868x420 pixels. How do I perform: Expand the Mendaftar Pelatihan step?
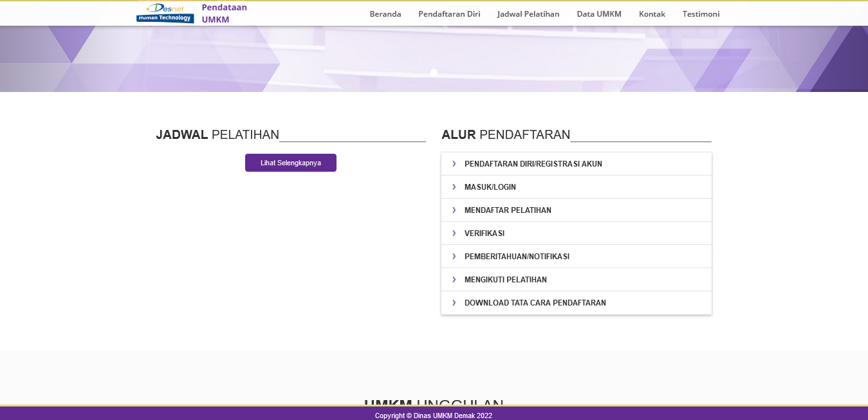[x=508, y=210]
